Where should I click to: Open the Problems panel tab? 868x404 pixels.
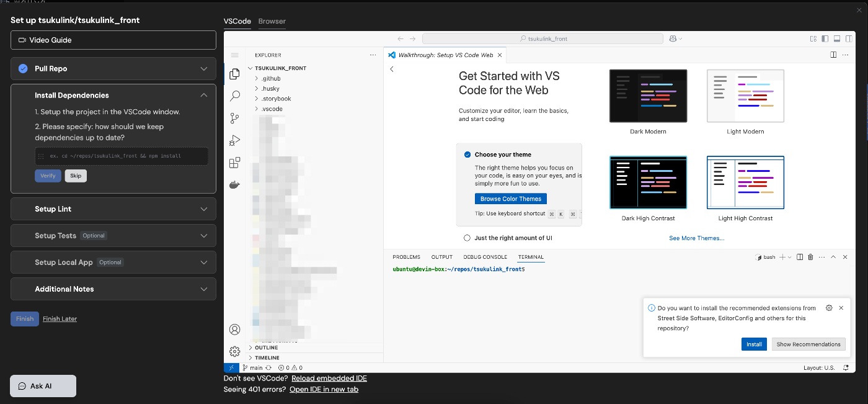pyautogui.click(x=407, y=257)
